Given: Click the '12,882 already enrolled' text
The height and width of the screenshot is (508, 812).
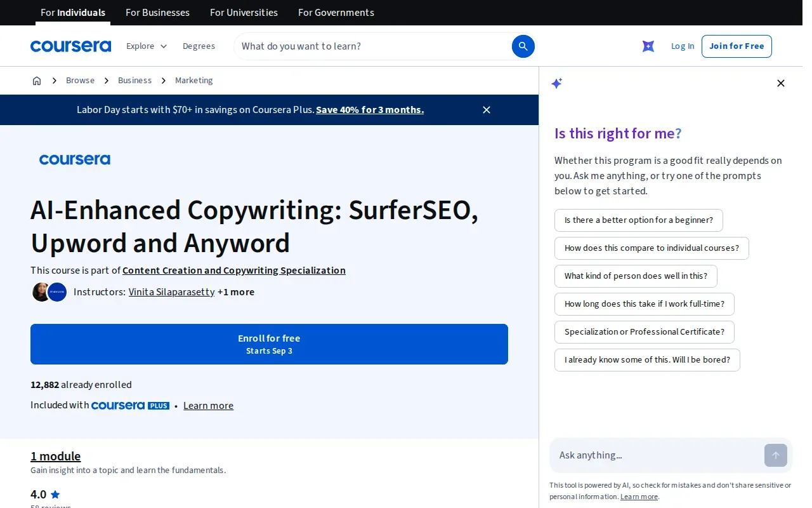Looking at the screenshot, I should click(81, 385).
